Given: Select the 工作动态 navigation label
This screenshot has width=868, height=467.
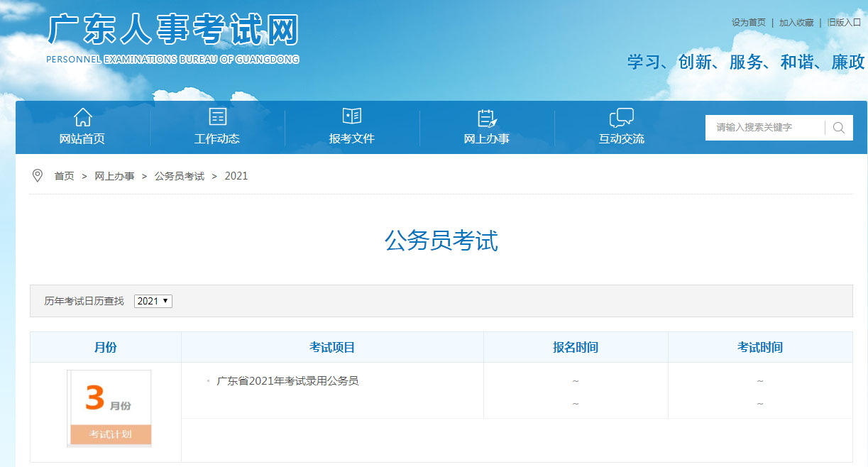Looking at the screenshot, I should (217, 139).
